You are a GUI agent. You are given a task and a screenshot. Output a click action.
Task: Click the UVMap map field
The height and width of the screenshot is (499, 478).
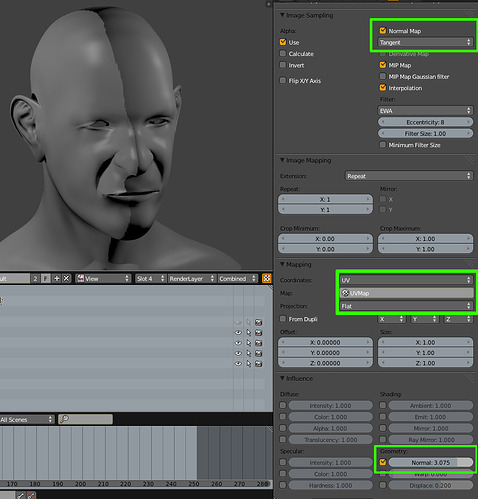[406, 293]
